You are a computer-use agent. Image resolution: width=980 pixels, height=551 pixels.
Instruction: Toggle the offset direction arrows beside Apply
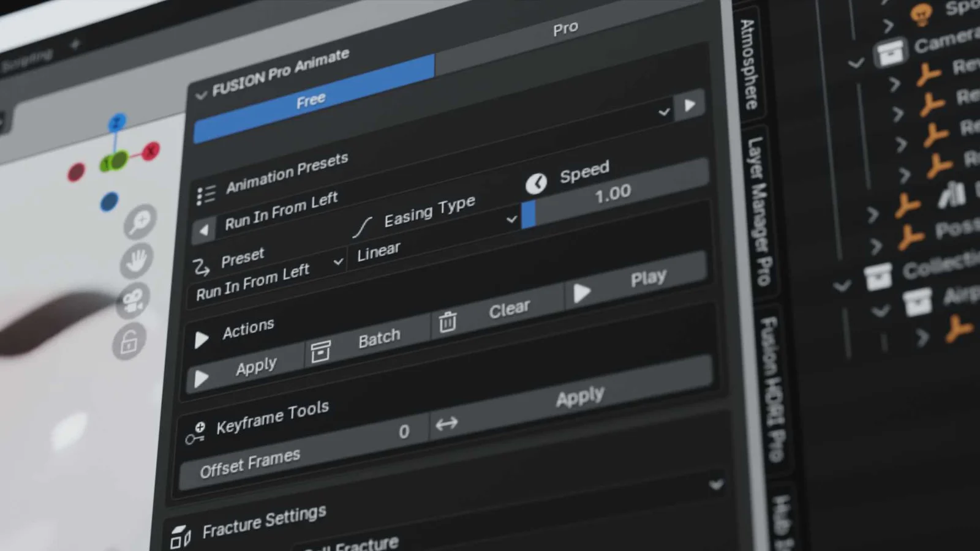pos(448,424)
